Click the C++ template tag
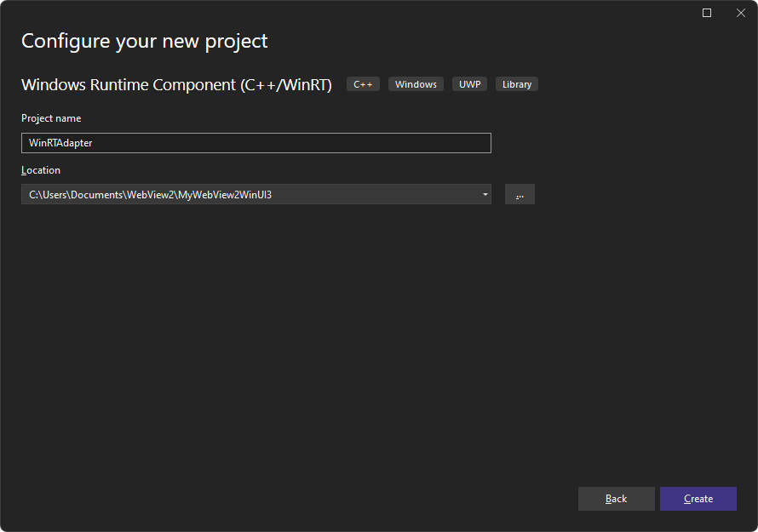Viewport: 758px width, 532px height. (362, 83)
